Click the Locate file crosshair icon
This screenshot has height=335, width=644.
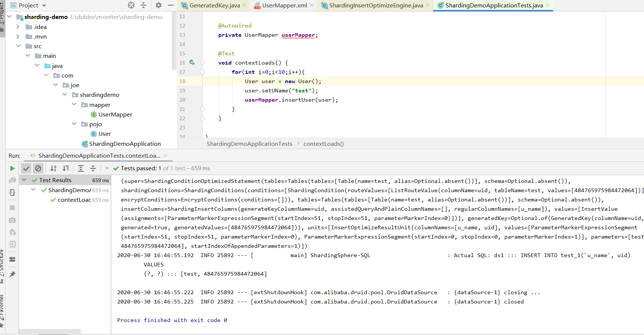[131, 5]
